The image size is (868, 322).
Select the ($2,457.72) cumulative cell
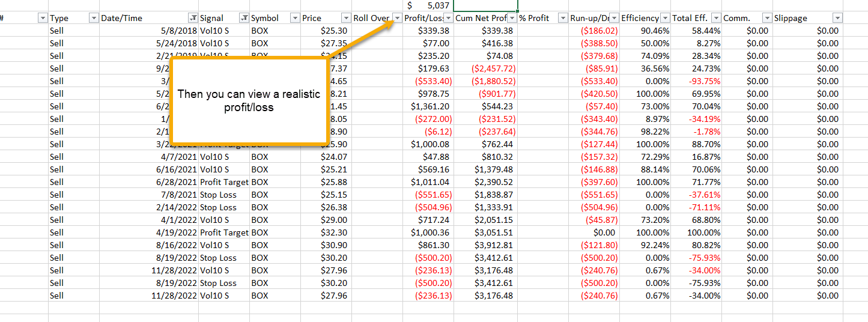point(485,68)
